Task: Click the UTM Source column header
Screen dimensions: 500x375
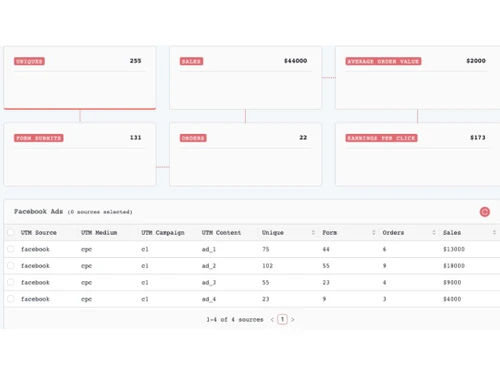Action: pos(39,233)
